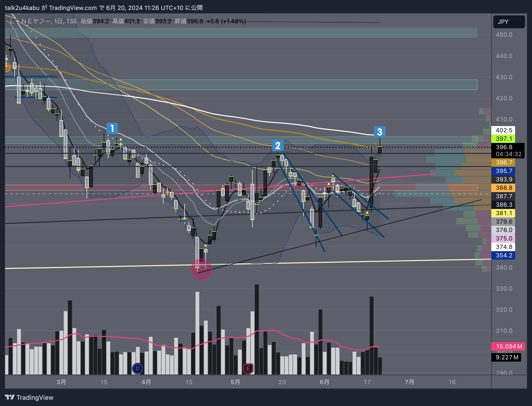Click the green 397.1 price label
532x406 pixels.
tap(503, 139)
